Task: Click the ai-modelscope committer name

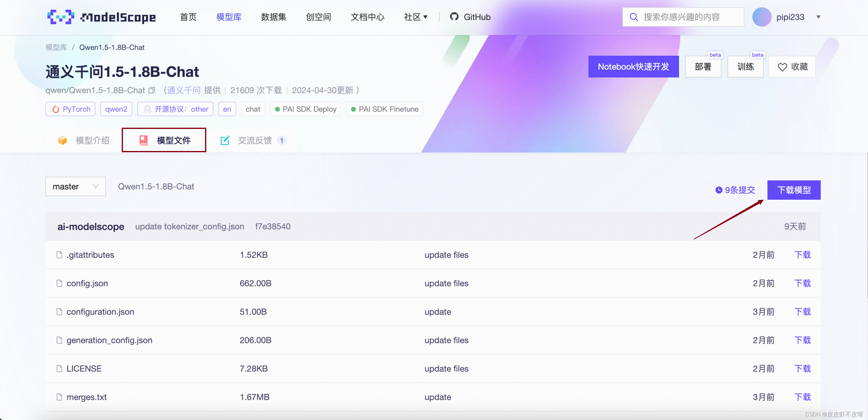Action: [x=91, y=226]
